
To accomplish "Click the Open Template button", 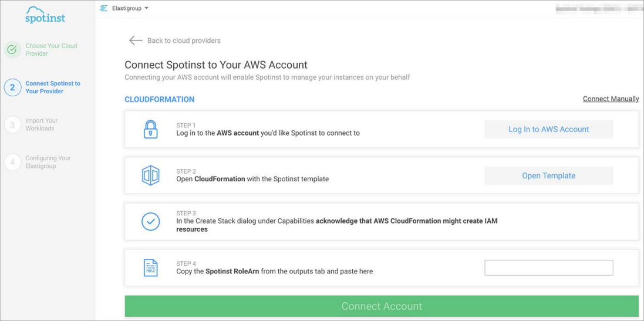I will (549, 175).
